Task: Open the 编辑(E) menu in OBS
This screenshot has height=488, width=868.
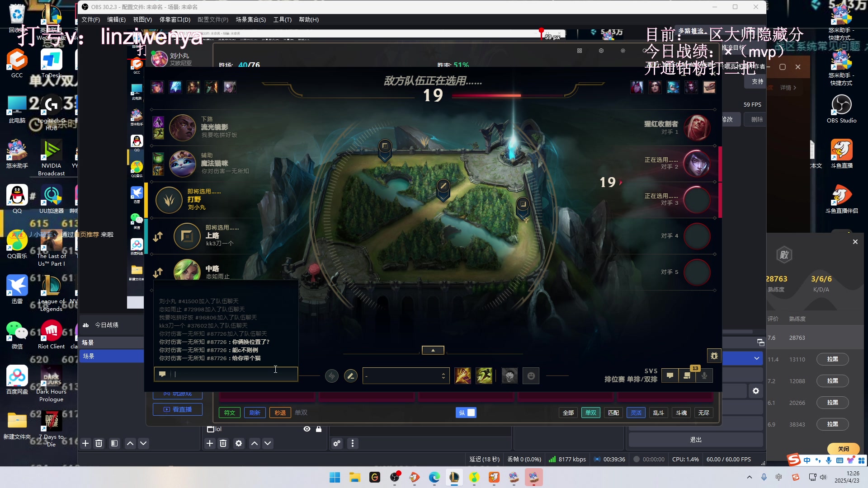Action: pyautogui.click(x=117, y=19)
